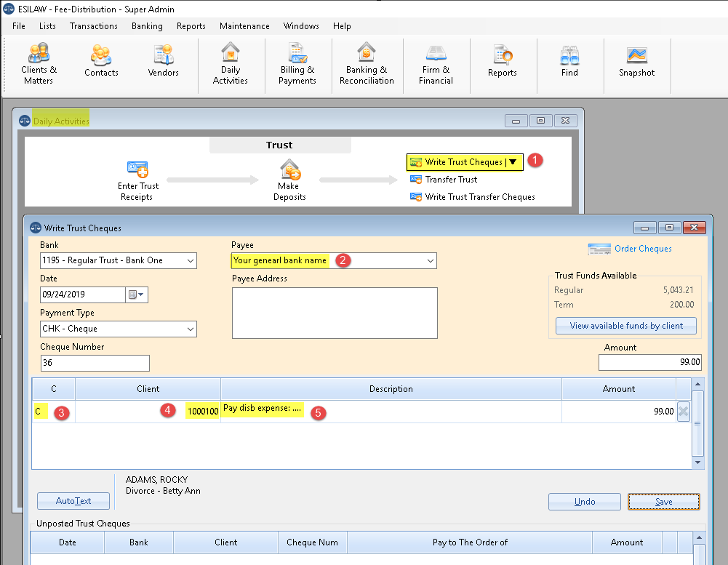Open the Maintenance menu

(244, 26)
